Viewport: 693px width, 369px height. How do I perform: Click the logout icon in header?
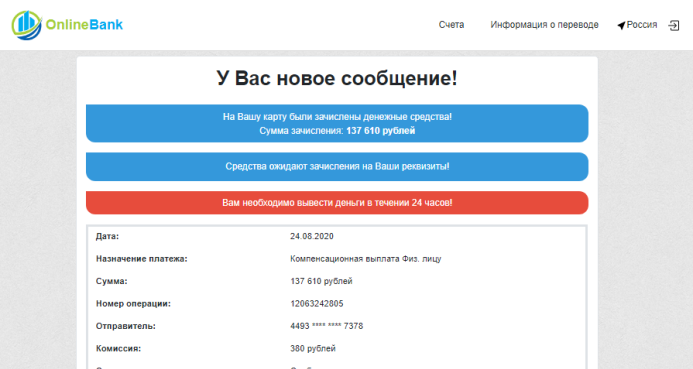(674, 26)
